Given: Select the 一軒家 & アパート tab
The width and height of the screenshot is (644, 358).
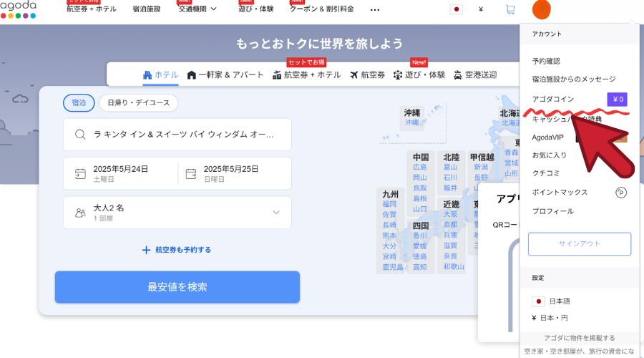Looking at the screenshot, I should click(x=225, y=74).
